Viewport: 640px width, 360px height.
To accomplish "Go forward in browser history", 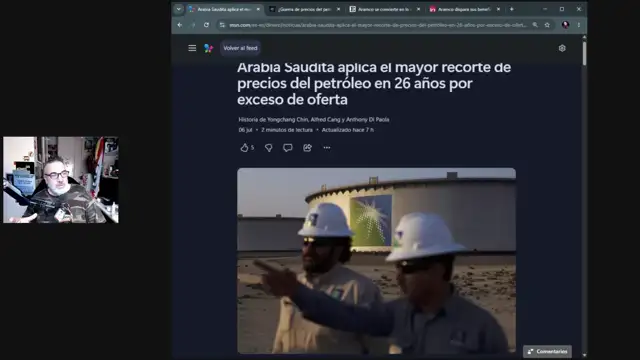I will click(x=193, y=25).
